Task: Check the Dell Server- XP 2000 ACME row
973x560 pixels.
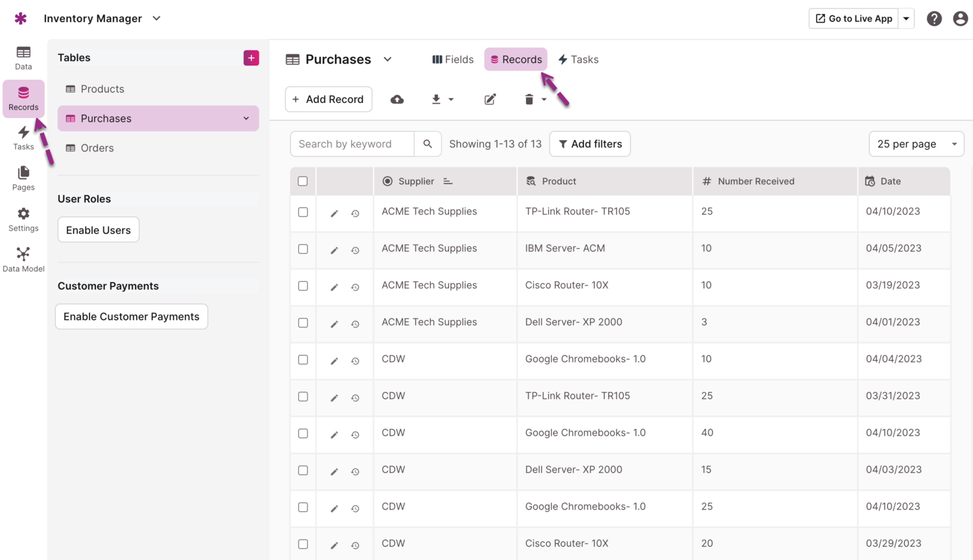Action: [303, 323]
